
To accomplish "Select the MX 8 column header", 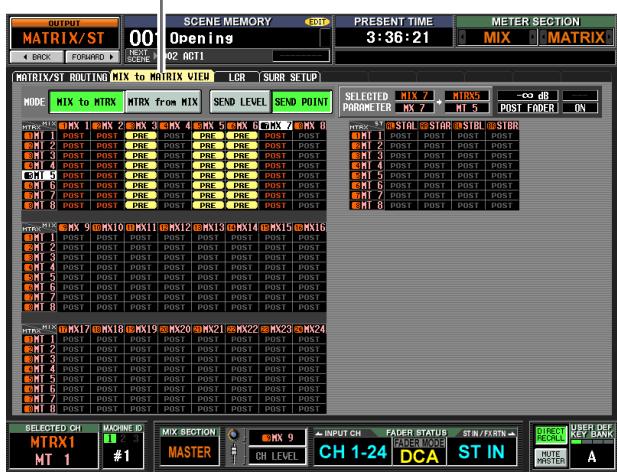I will pos(309,126).
